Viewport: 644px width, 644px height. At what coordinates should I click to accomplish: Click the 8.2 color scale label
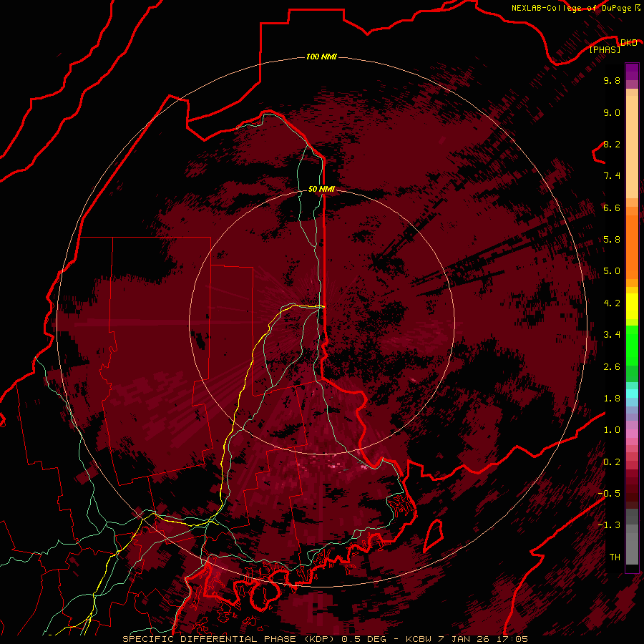tap(612, 144)
